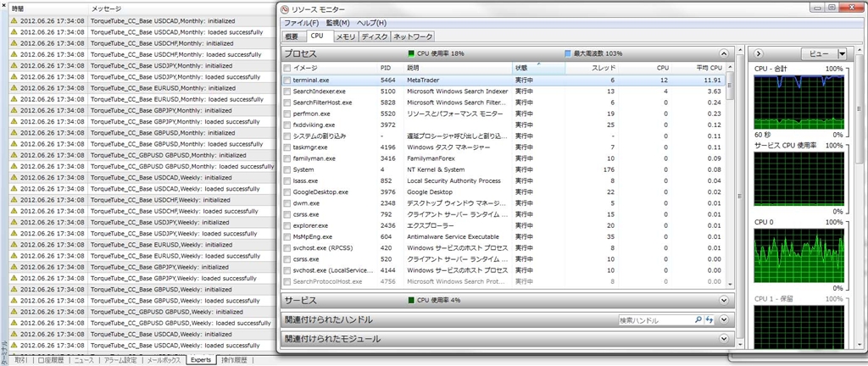Click the refresh icon beside handle search
Viewport: 868px width, 366px height.
coord(709,320)
